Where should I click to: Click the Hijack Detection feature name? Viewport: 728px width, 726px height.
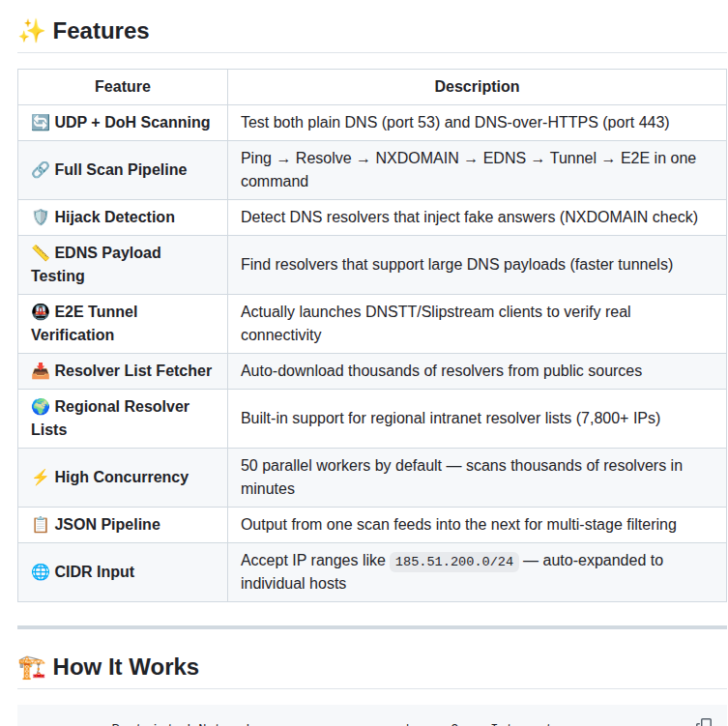115,218
